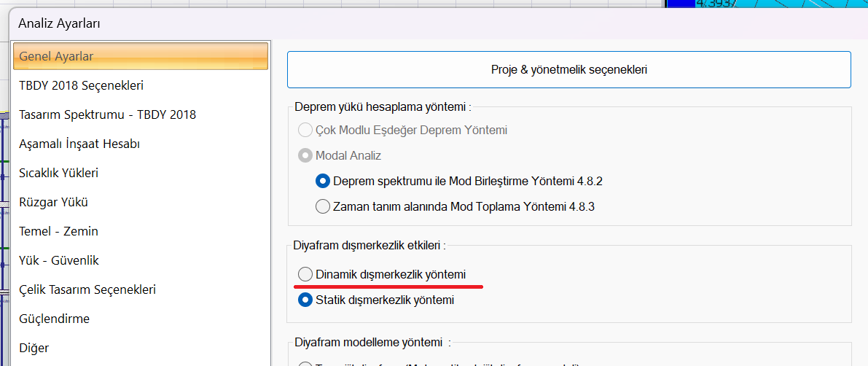Open Aşamalı İnşaat Hesabı settings
This screenshot has height=366, width=868.
pos(79,144)
